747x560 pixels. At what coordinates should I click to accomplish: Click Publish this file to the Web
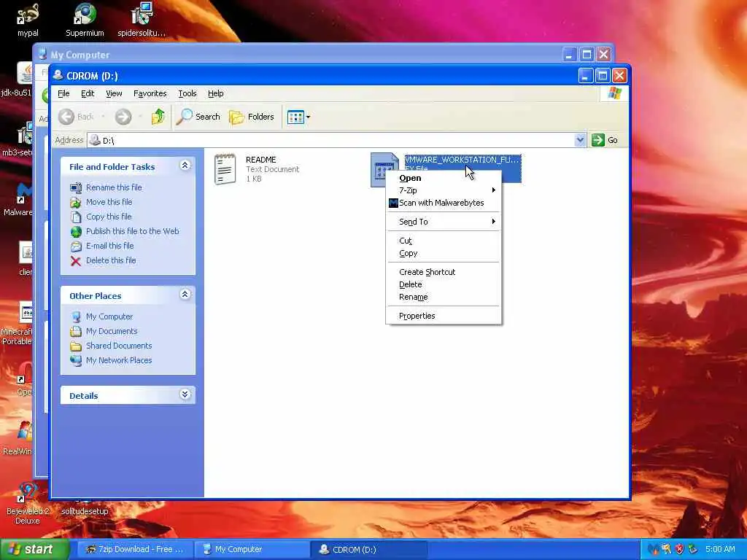click(133, 231)
